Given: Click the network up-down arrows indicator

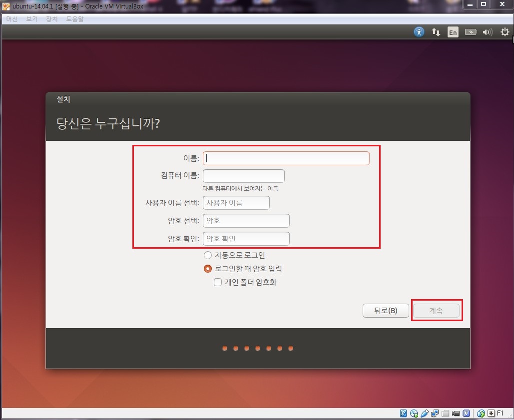Looking at the screenshot, I should 436,32.
